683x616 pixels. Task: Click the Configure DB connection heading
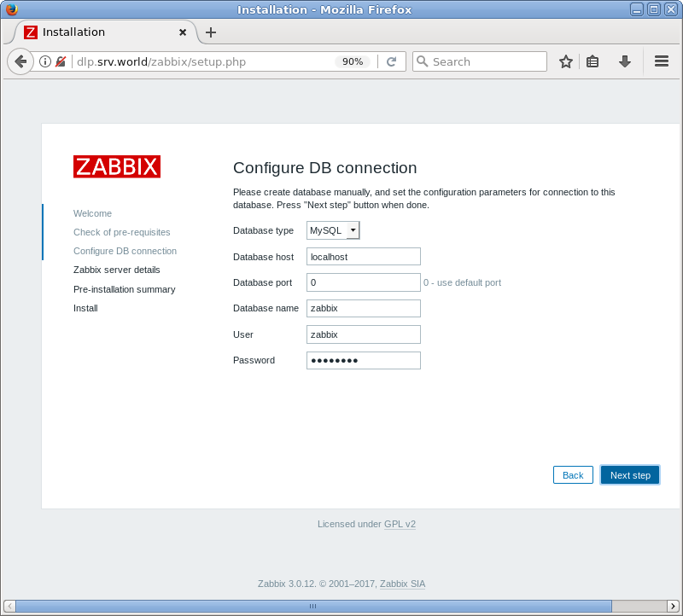[x=325, y=168]
